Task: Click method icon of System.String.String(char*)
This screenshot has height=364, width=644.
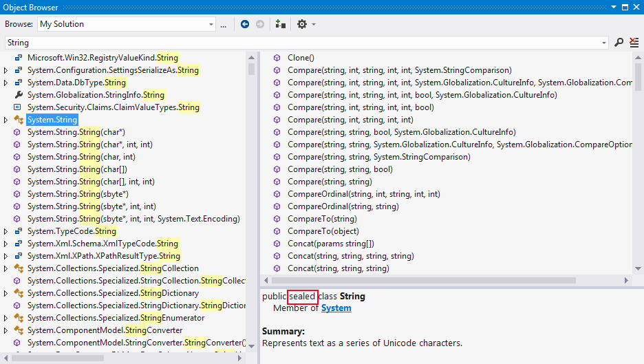Action: click(17, 132)
